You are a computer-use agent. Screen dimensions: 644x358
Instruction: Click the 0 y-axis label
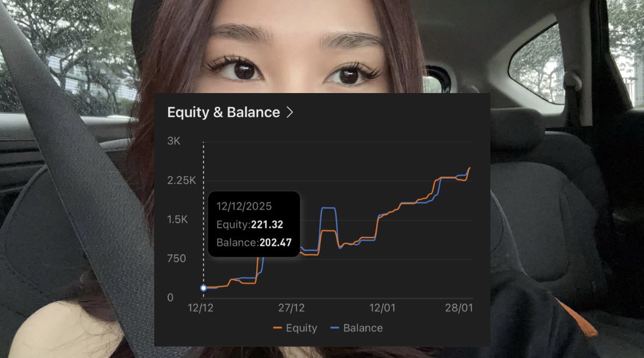[171, 298]
